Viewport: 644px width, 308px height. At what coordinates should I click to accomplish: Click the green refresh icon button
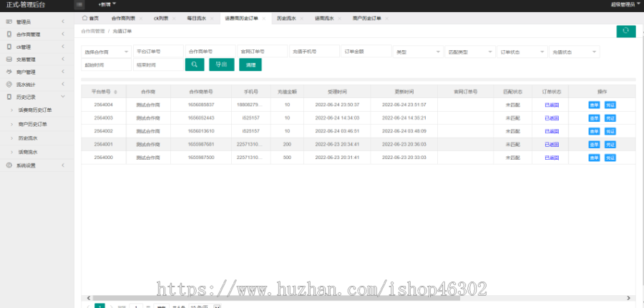point(626,32)
